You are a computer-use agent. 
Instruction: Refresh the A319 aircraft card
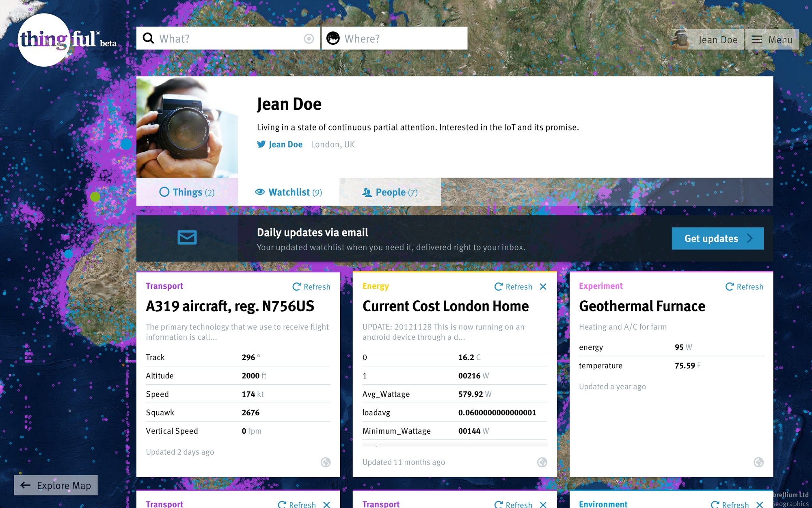tap(311, 287)
